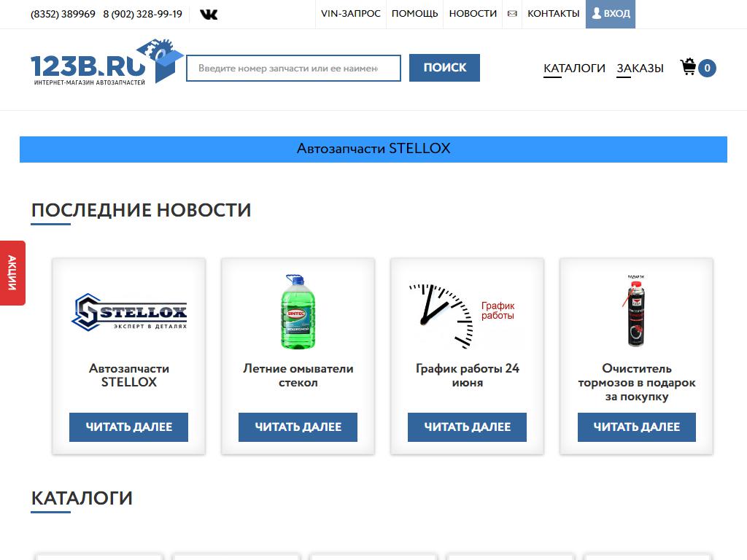The image size is (747, 560).
Task: Open the brake cleaner spray can image
Action: [636, 311]
